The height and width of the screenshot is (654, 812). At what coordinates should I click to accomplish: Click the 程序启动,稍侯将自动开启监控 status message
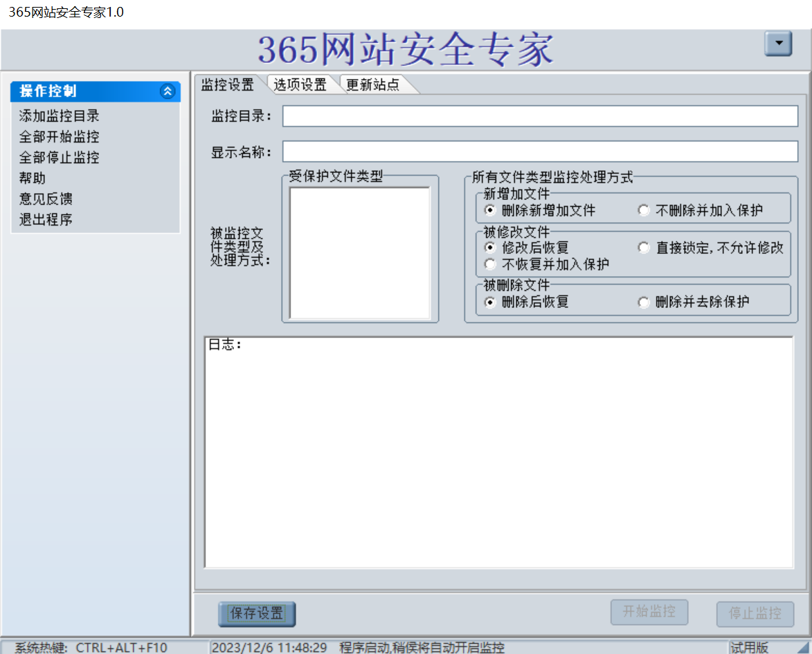[422, 647]
